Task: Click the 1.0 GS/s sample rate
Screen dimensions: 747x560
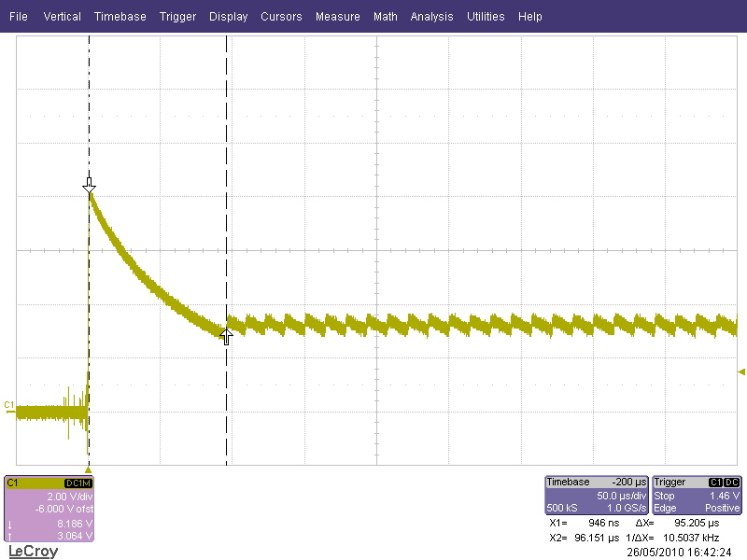Action: [x=627, y=508]
